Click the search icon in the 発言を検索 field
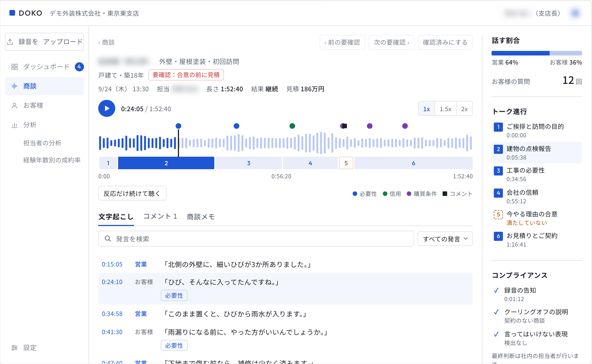The image size is (592, 364). [108, 239]
